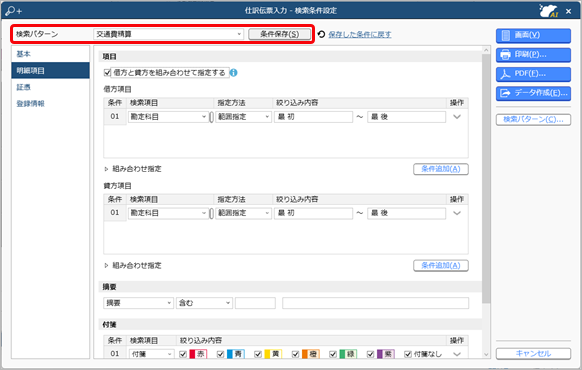582x370 pixels.
Task: Click the green 緑 color swatch
Action: point(348,354)
